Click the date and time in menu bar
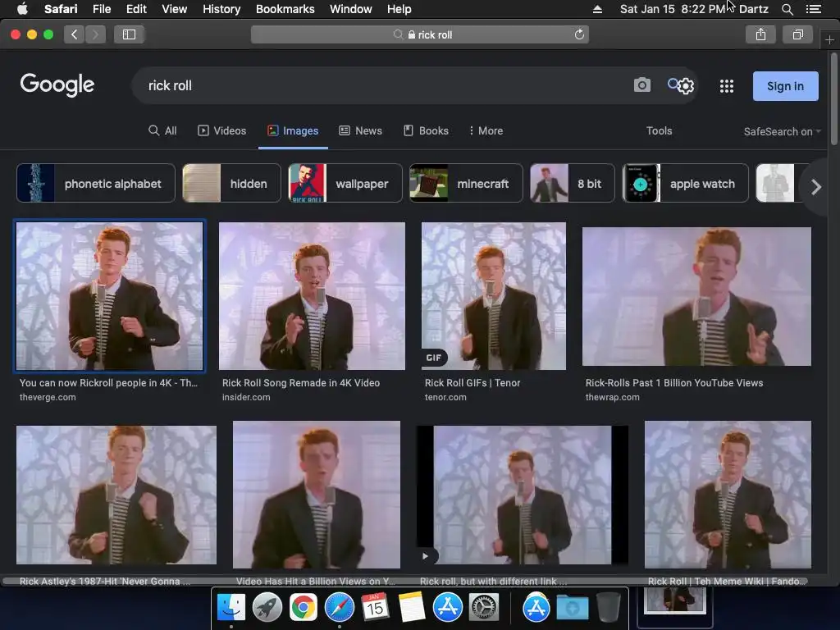This screenshot has width=840, height=630. (x=673, y=9)
